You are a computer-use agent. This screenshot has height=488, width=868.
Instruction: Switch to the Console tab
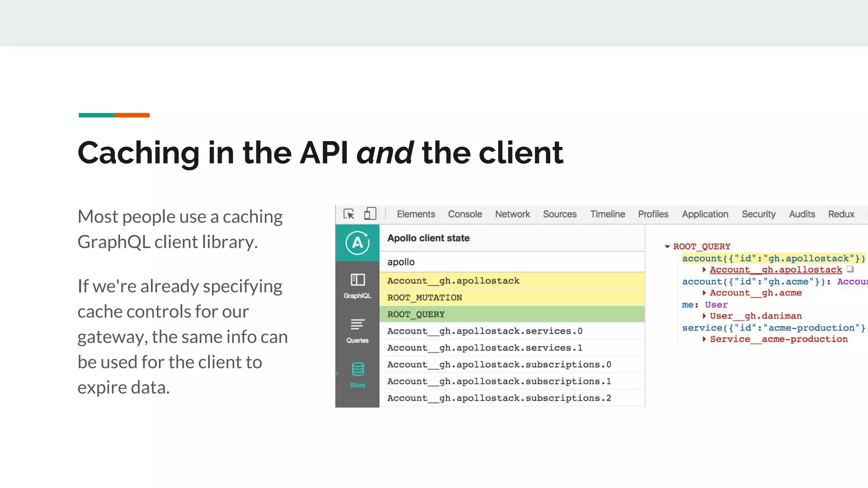[x=465, y=214]
